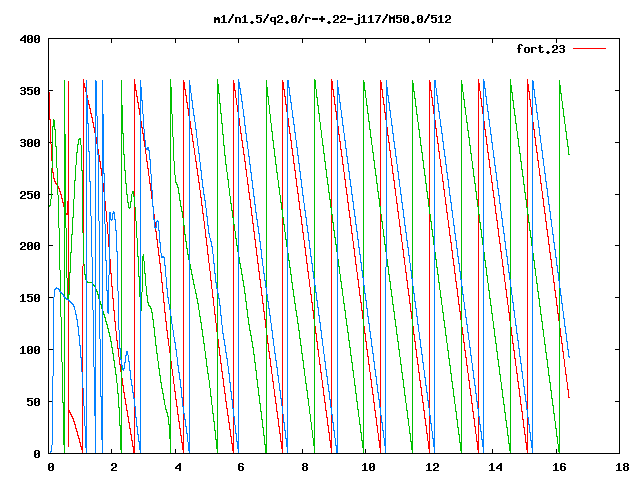Click the x-axis label 8

(x=304, y=467)
